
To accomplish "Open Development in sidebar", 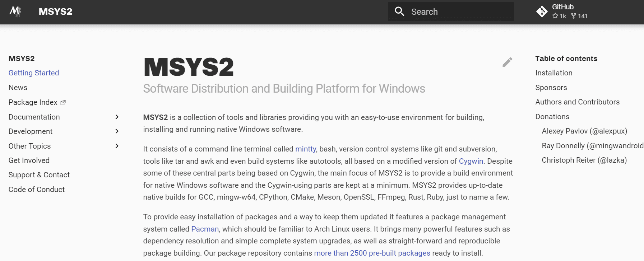I will 31,131.
